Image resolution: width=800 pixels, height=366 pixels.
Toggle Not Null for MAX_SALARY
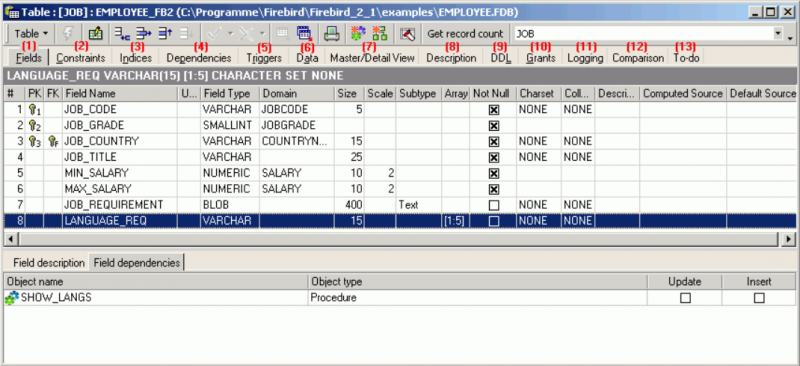(493, 189)
